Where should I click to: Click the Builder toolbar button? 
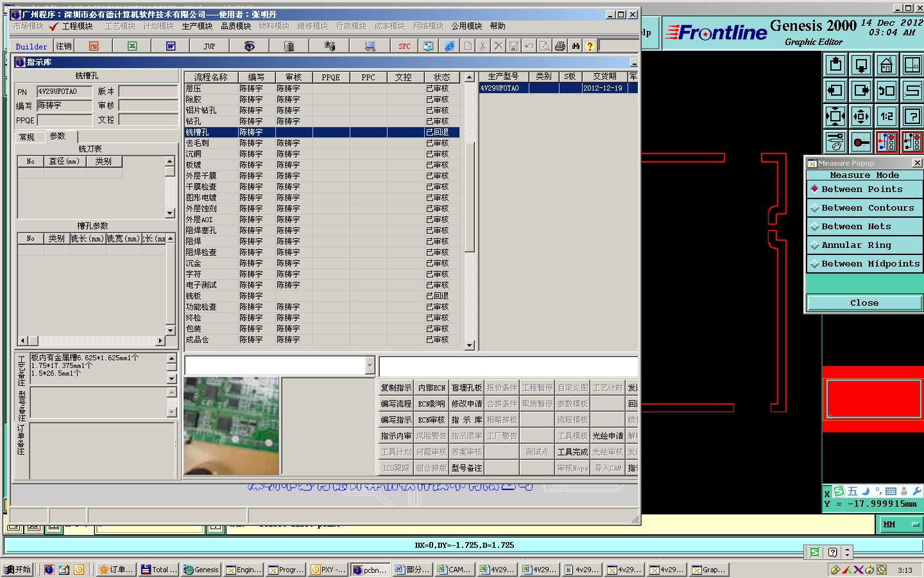point(31,46)
